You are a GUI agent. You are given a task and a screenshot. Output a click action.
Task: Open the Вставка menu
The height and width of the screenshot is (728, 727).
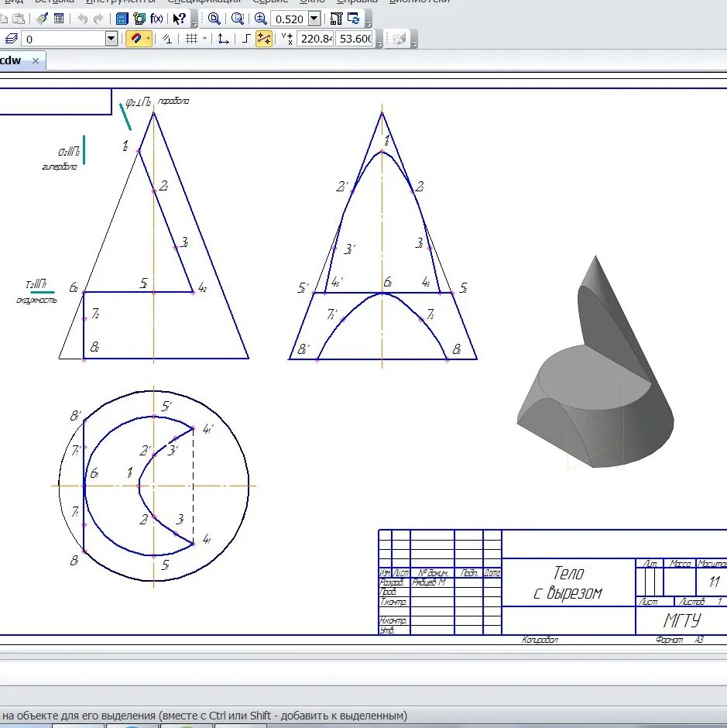pos(55,2)
